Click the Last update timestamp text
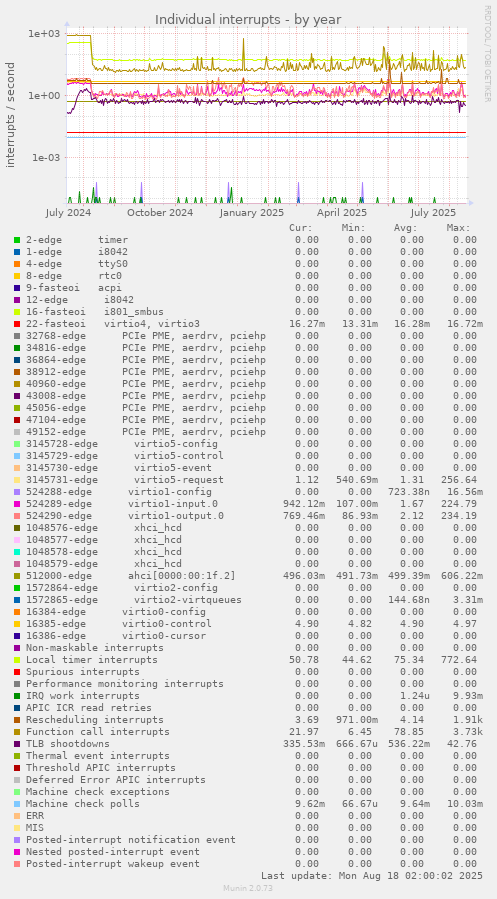 tap(371, 876)
